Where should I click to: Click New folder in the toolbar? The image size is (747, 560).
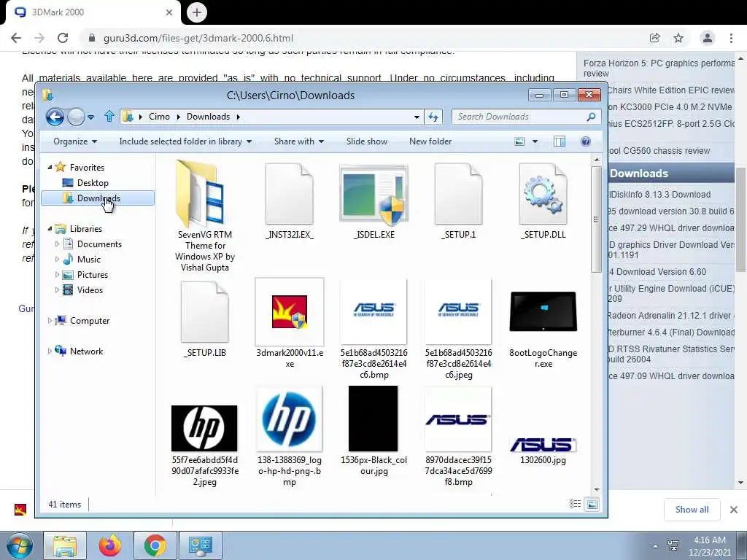[x=430, y=141]
